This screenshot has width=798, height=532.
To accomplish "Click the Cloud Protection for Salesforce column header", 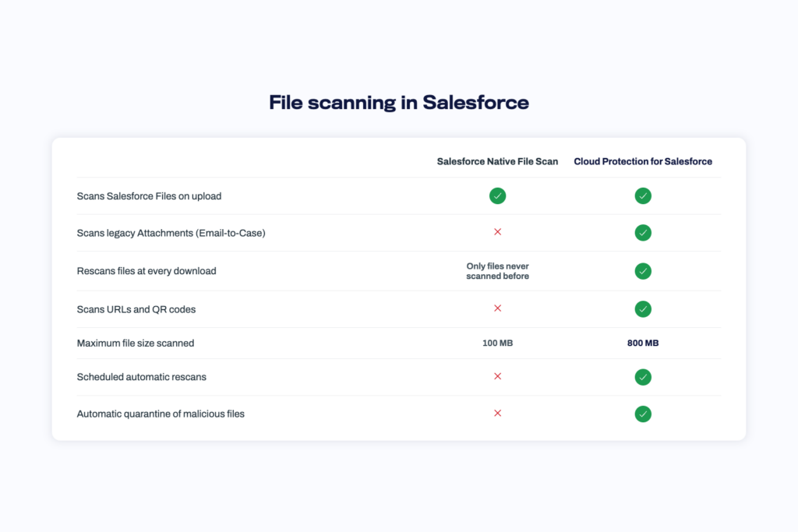I will (x=643, y=161).
